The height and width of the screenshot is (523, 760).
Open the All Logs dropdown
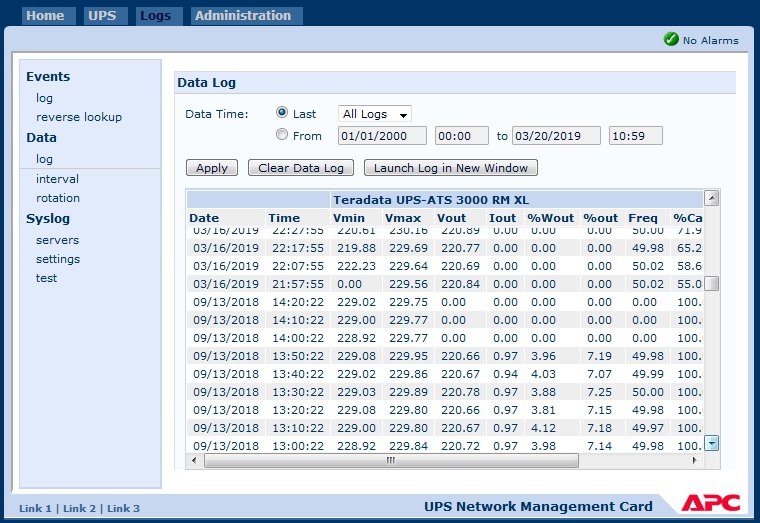tap(375, 114)
